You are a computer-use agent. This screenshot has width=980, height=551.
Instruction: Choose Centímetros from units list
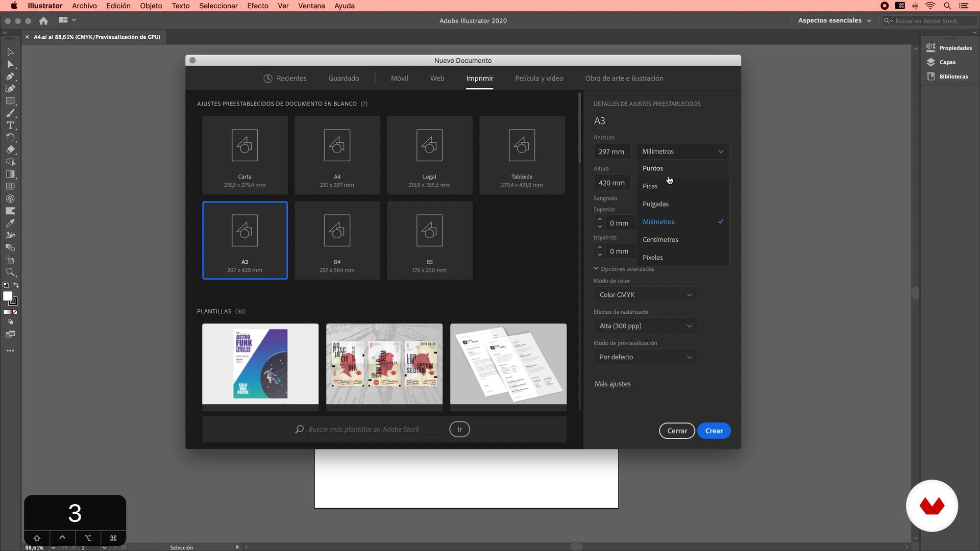point(682,240)
